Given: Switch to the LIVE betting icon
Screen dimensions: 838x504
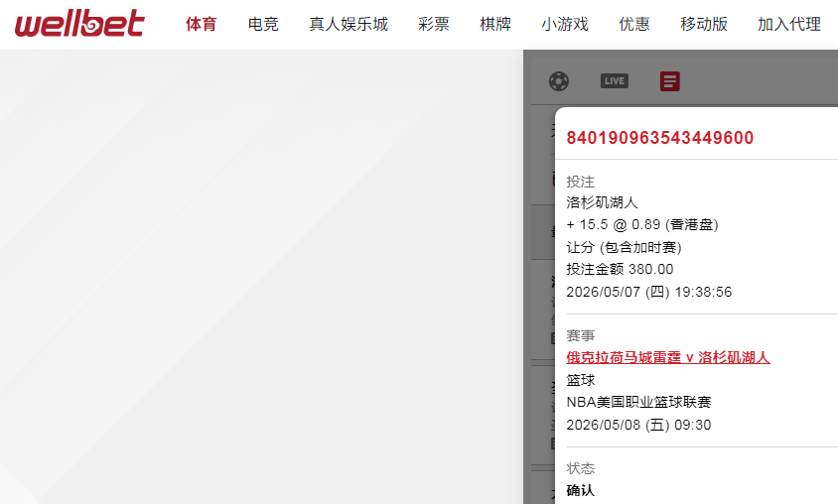Looking at the screenshot, I should (x=614, y=81).
